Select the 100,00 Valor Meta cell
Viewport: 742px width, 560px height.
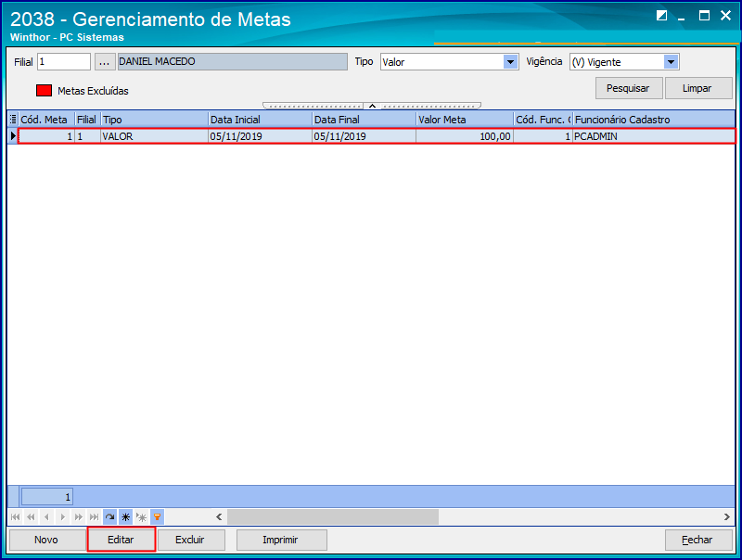465,136
